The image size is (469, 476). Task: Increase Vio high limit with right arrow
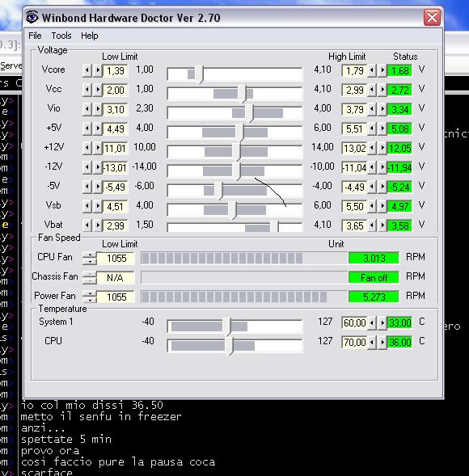point(382,110)
